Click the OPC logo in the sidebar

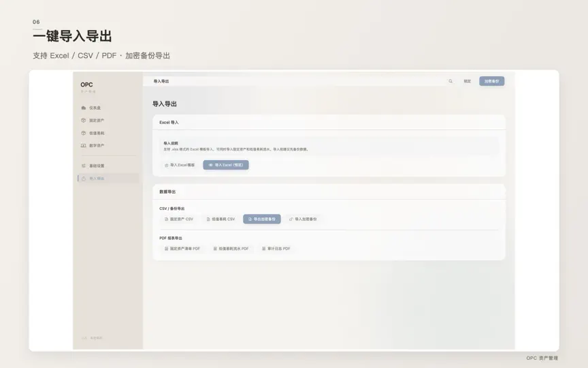[86, 85]
